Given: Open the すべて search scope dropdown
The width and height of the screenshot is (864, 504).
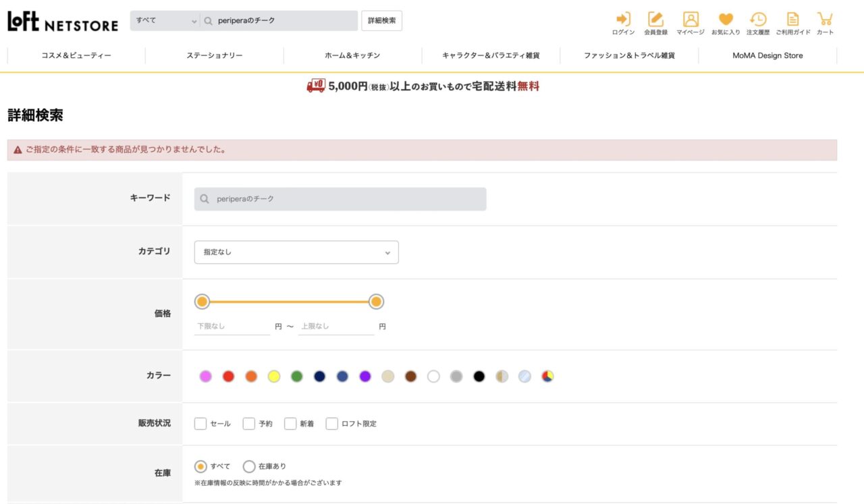Looking at the screenshot, I should point(166,21).
